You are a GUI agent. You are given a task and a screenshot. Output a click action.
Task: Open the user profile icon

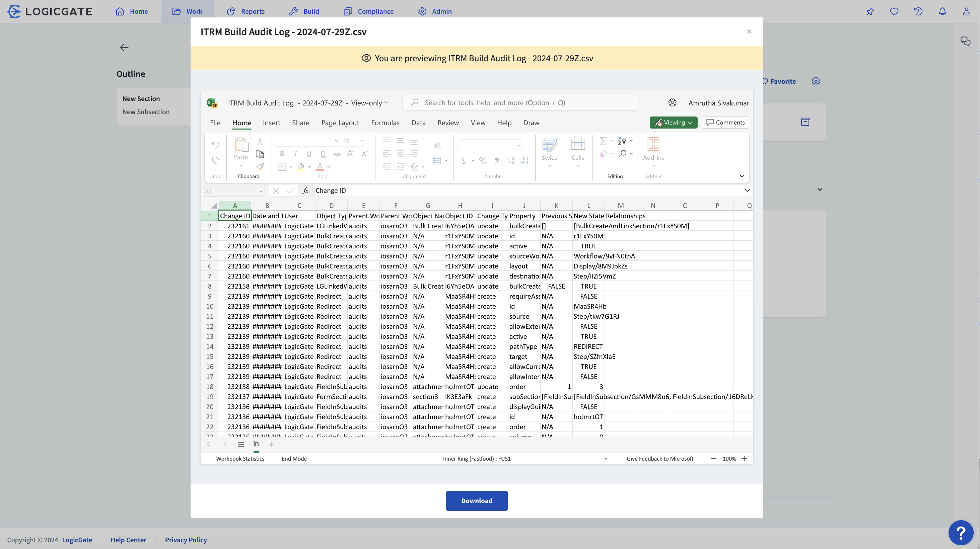click(x=966, y=11)
